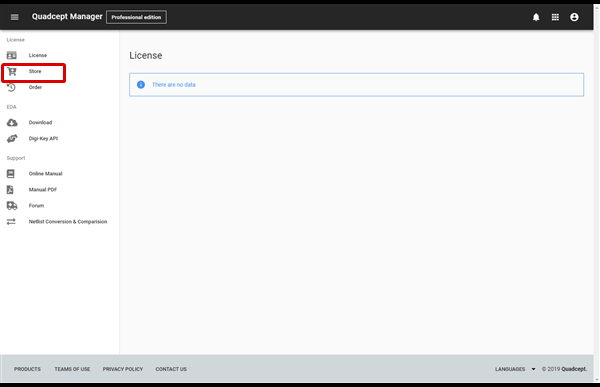Open notifications bell in header

pyautogui.click(x=536, y=17)
